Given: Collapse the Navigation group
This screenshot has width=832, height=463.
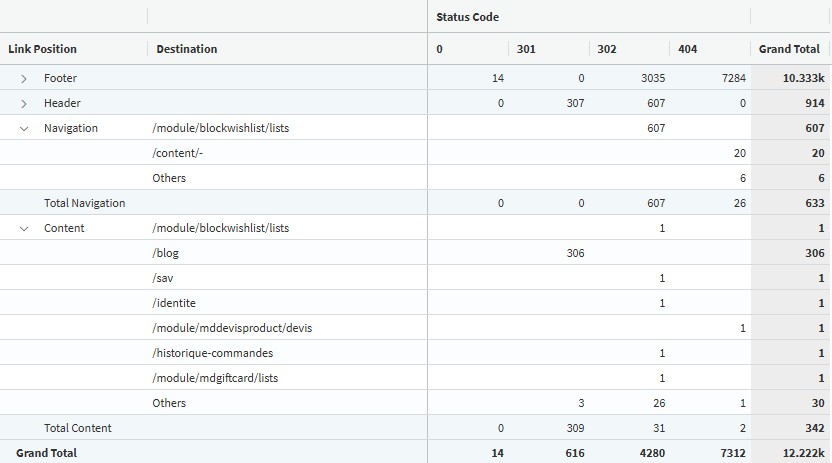Looking at the screenshot, I should click(24, 128).
